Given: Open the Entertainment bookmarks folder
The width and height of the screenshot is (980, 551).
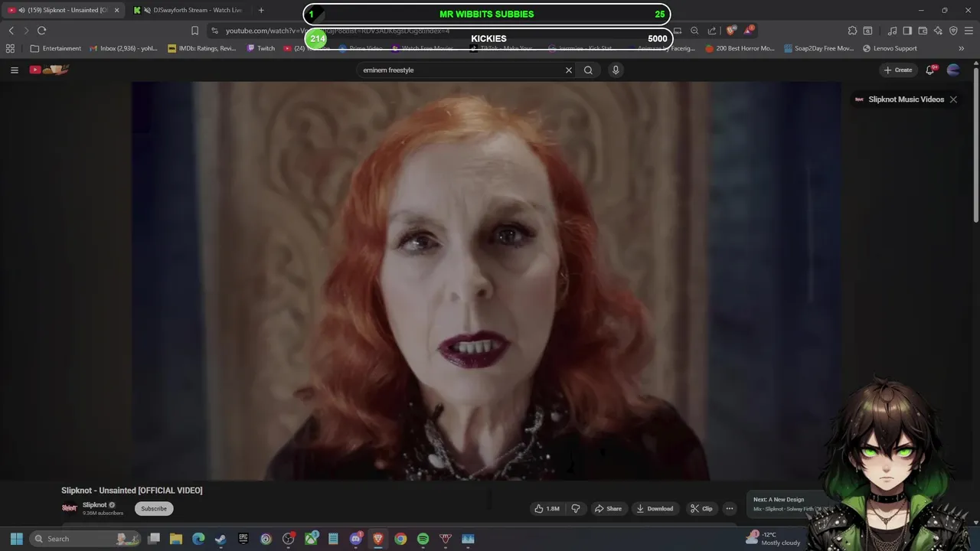Looking at the screenshot, I should tap(56, 48).
